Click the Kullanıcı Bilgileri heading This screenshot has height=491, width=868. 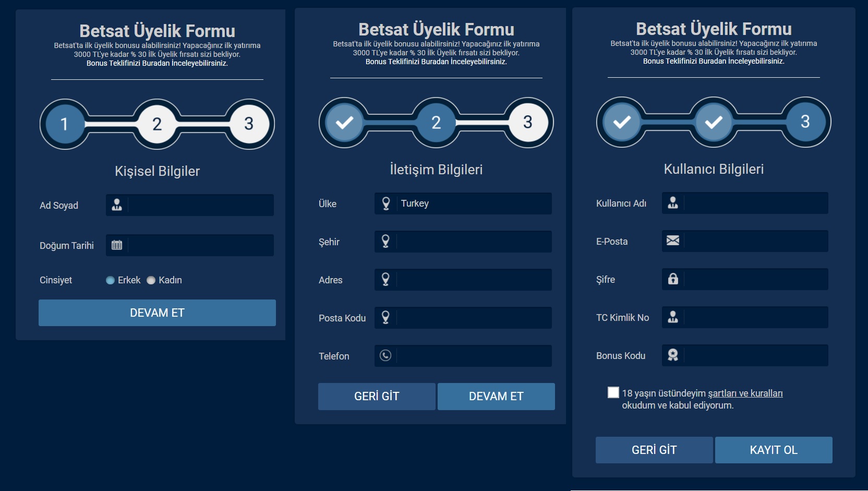[x=714, y=169]
